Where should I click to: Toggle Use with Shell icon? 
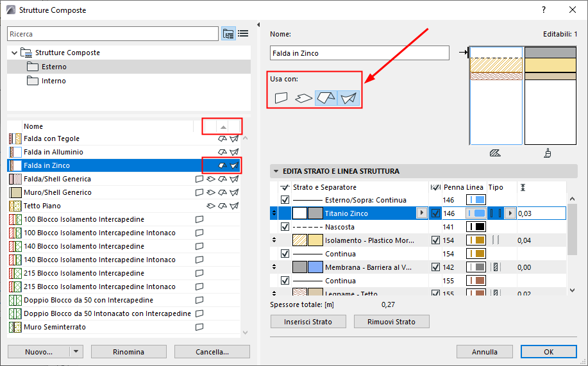point(348,98)
